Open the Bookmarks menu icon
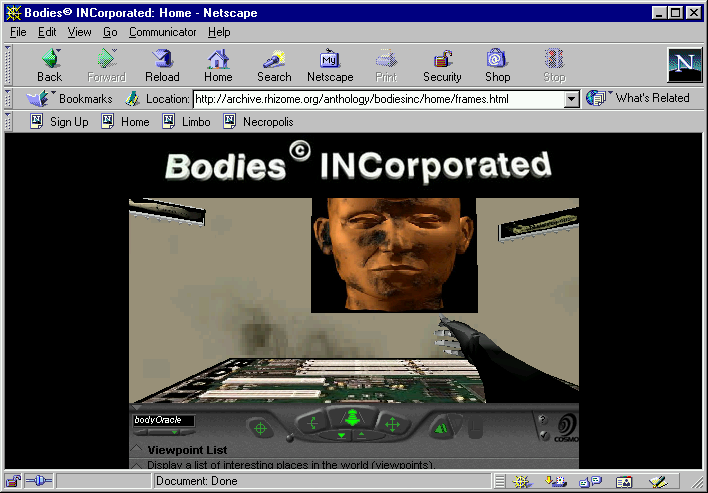708x493 pixels. [38, 98]
